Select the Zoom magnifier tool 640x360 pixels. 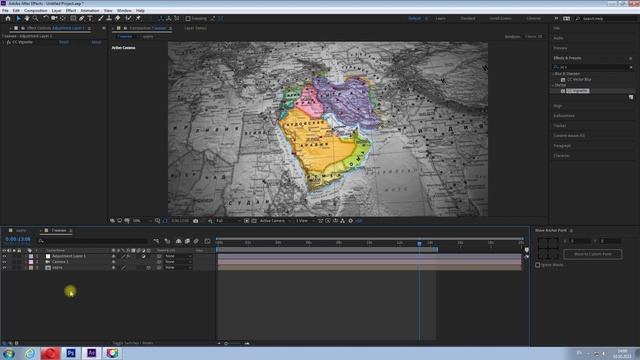click(x=36, y=18)
